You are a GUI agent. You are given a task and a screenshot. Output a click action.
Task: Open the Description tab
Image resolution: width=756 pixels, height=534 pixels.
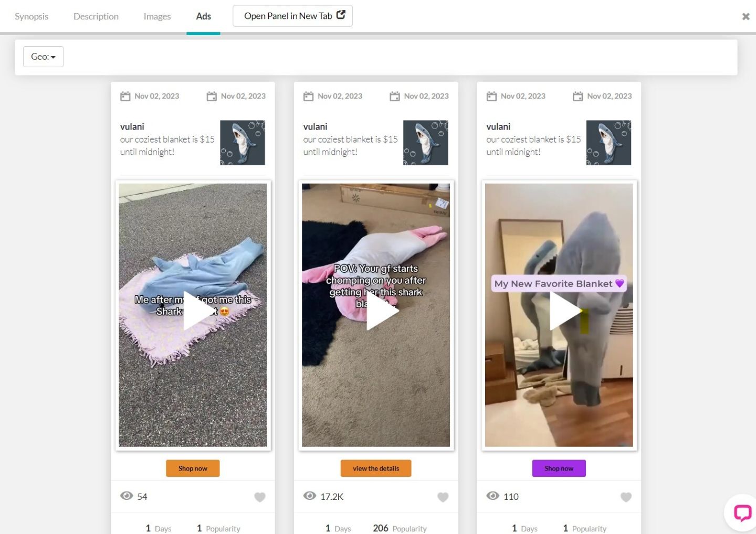(x=96, y=16)
